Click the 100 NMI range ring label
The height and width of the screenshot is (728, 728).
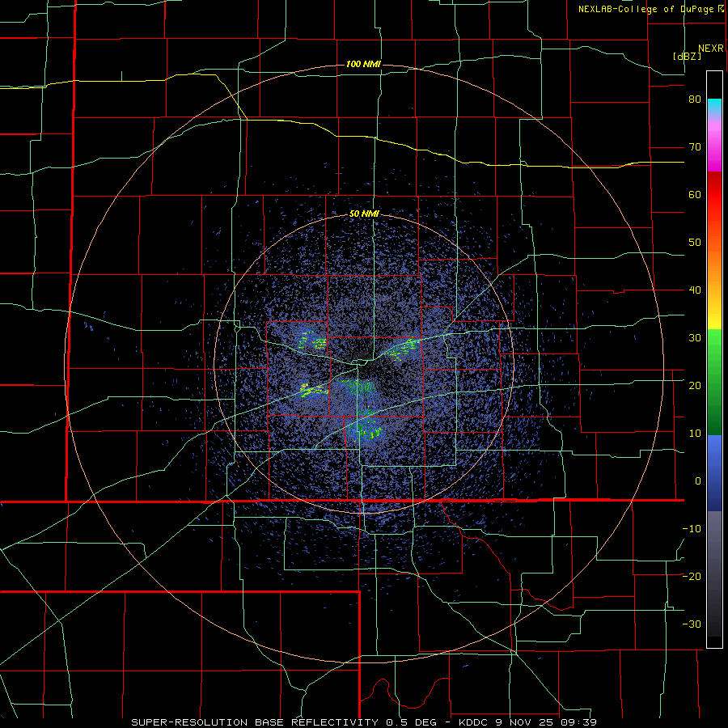(x=363, y=64)
